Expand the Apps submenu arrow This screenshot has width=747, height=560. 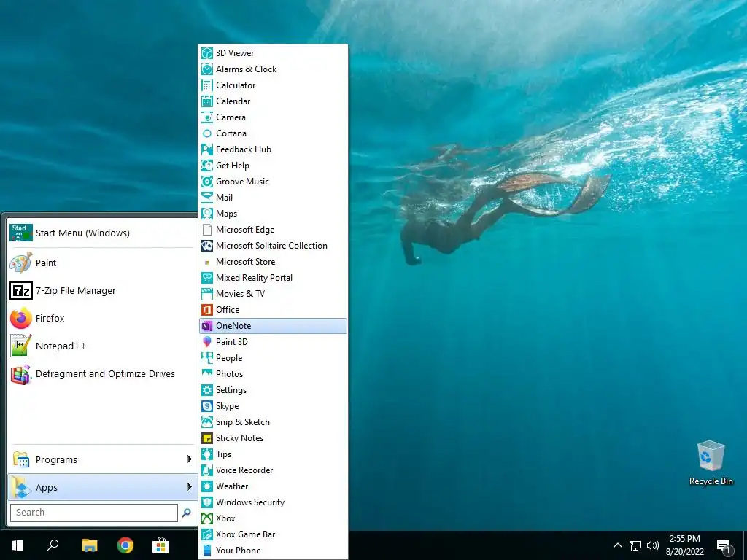coord(189,486)
